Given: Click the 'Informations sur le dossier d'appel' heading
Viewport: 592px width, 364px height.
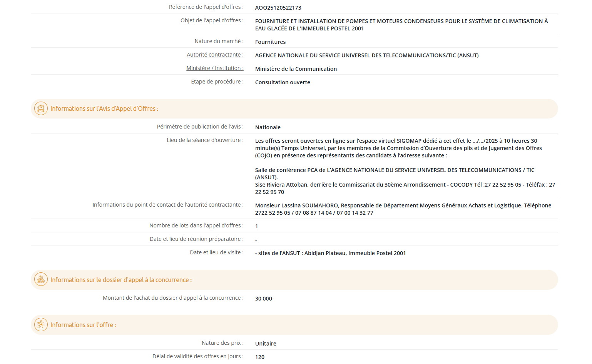Looking at the screenshot, I should coord(121,280).
